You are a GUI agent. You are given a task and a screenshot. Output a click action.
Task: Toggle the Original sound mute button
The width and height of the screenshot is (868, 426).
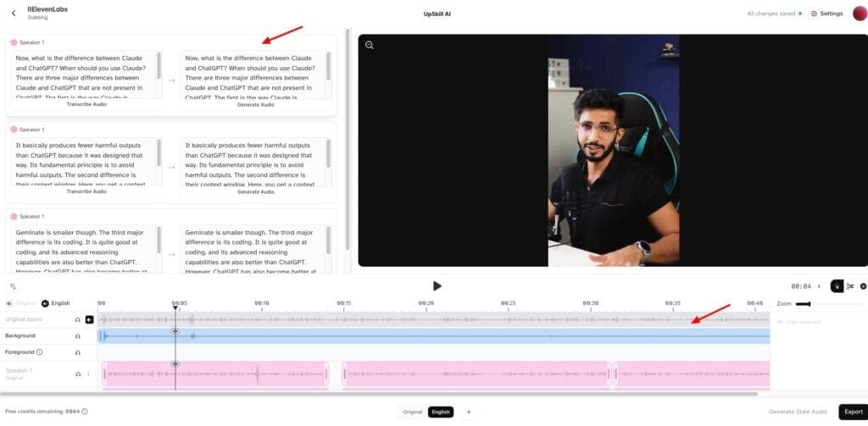pos(89,319)
